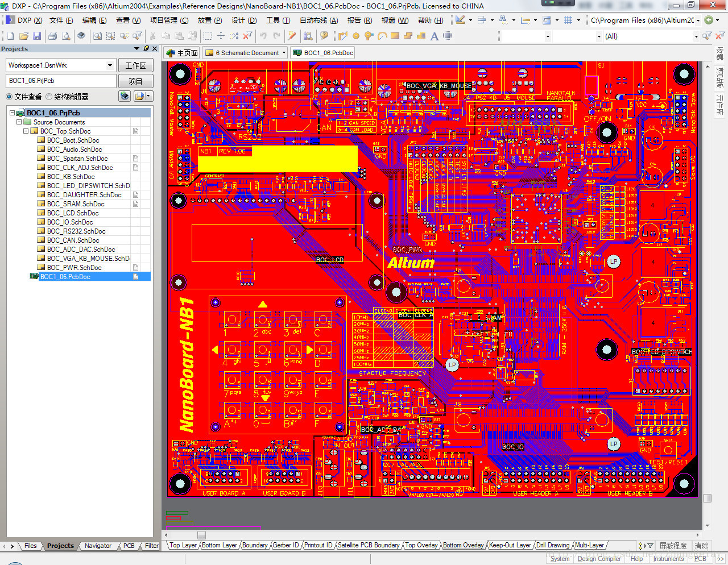The height and width of the screenshot is (565, 728).
Task: Open the Instruments status bar button
Action: tap(668, 559)
